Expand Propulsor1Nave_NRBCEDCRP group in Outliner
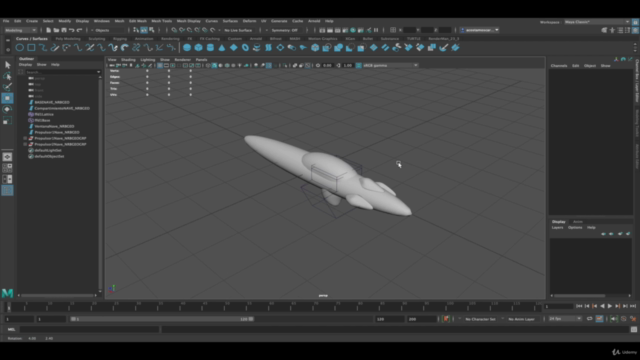 [25, 138]
